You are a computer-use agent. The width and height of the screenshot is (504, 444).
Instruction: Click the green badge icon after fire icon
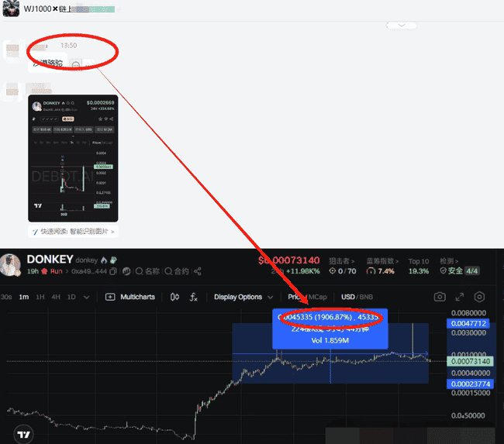(x=113, y=260)
